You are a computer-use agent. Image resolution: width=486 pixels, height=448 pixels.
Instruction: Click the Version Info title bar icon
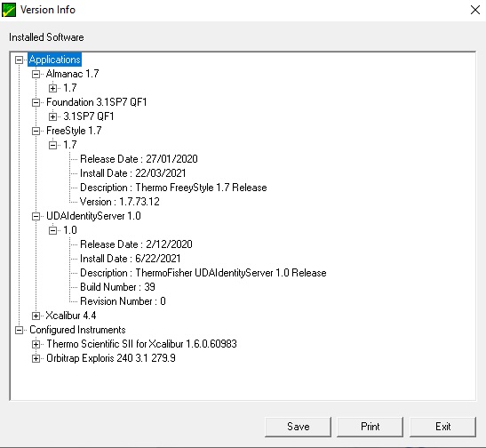[x=9, y=10]
